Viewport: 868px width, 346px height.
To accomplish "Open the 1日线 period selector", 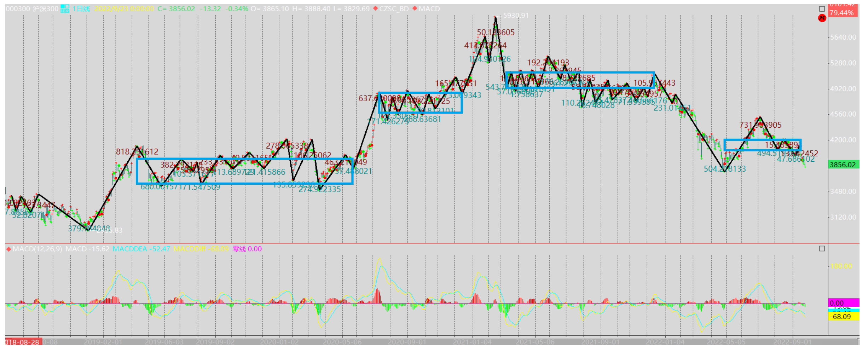I will (81, 9).
